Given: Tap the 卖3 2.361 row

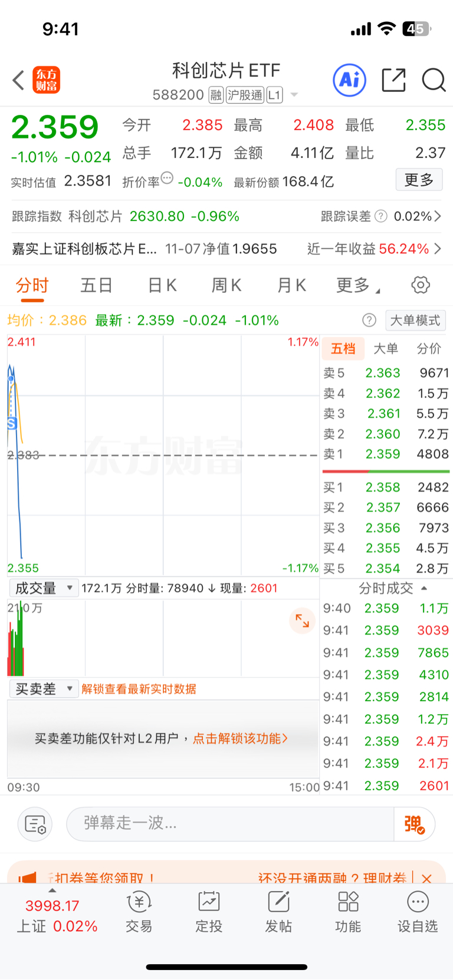Looking at the screenshot, I should (x=386, y=414).
